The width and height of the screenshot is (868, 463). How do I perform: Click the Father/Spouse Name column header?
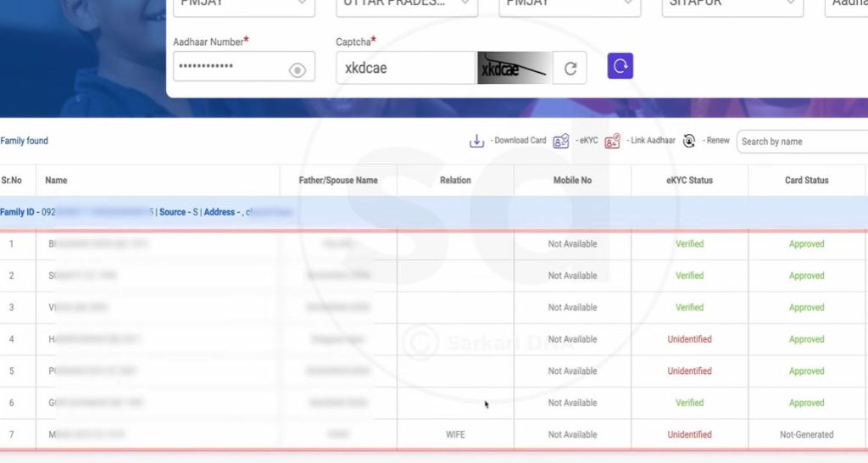pos(338,181)
